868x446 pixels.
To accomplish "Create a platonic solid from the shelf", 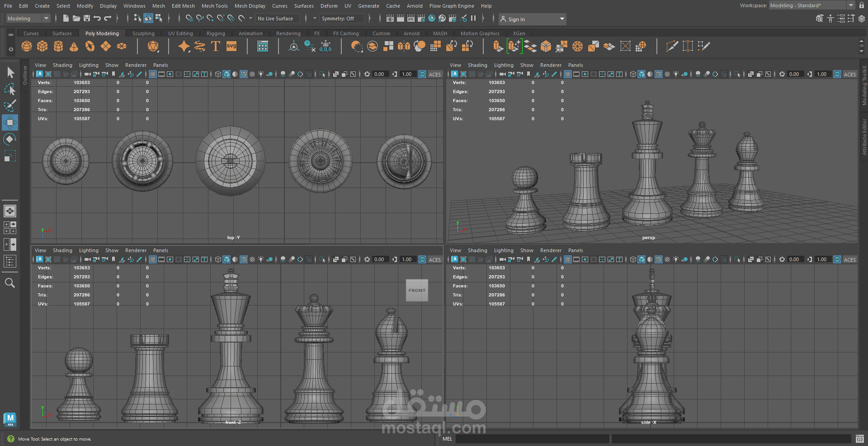I will pyautogui.click(x=153, y=46).
